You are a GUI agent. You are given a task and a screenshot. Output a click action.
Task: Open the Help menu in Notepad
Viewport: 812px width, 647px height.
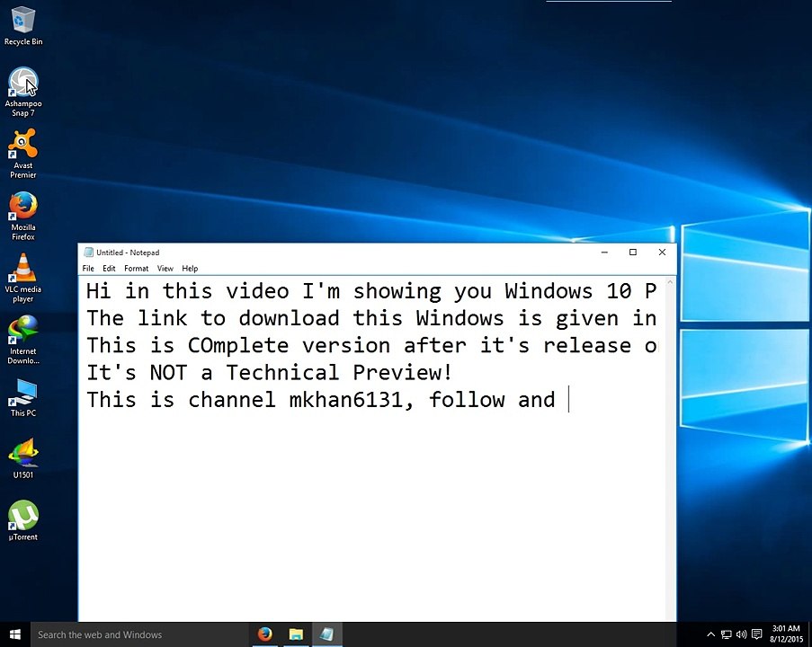tap(190, 269)
